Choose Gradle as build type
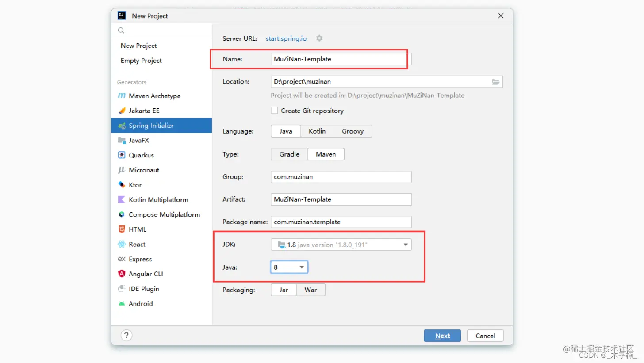 (x=289, y=154)
